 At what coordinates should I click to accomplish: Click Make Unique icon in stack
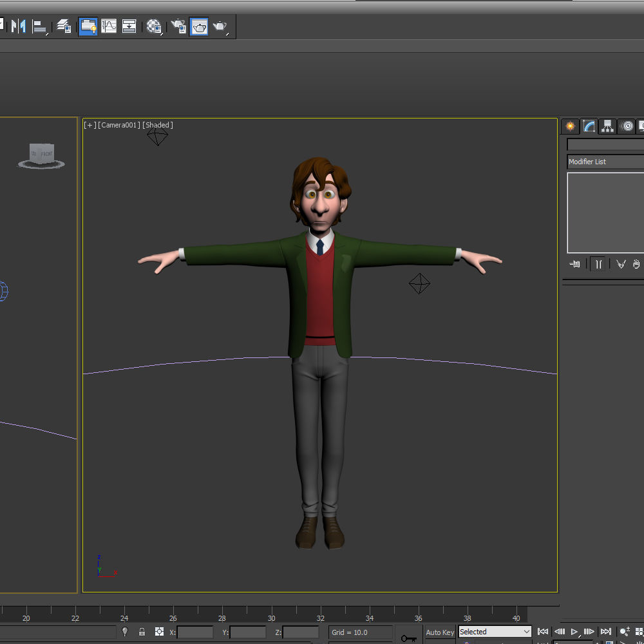[621, 264]
